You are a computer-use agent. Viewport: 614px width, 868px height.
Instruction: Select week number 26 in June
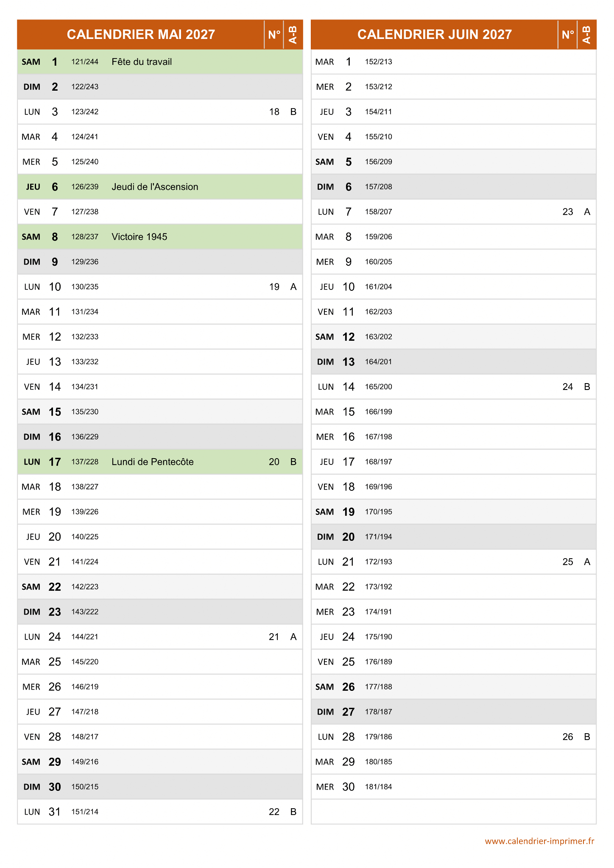point(568,737)
